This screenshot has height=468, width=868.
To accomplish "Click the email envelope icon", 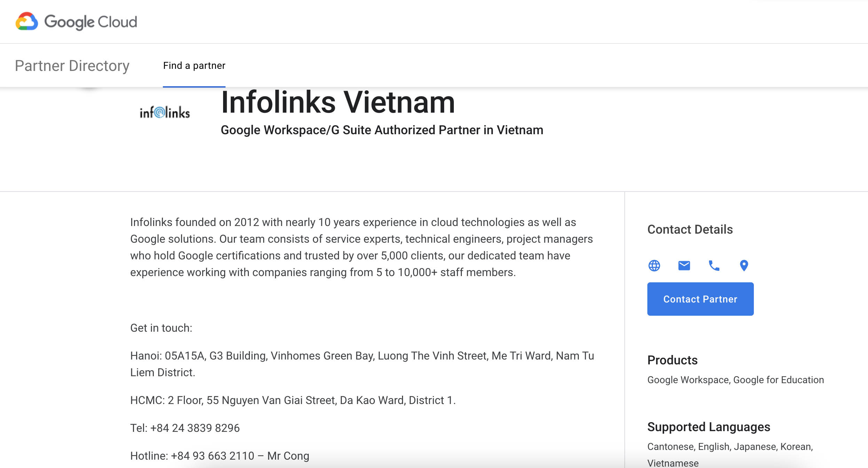I will tap(684, 266).
